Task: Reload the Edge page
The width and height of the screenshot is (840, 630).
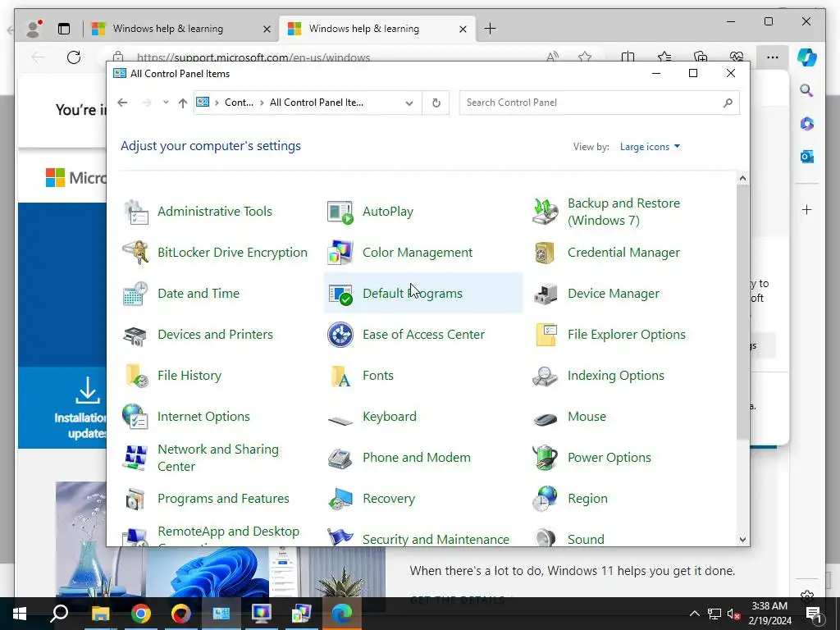Action: 74,57
